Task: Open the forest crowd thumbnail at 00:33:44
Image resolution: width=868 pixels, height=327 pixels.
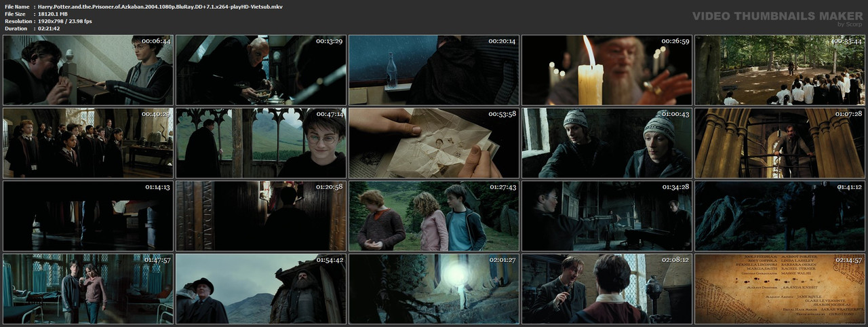Action: click(x=780, y=70)
